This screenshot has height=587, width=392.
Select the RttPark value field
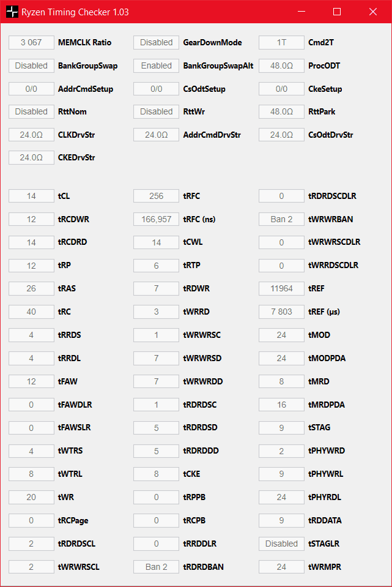281,112
